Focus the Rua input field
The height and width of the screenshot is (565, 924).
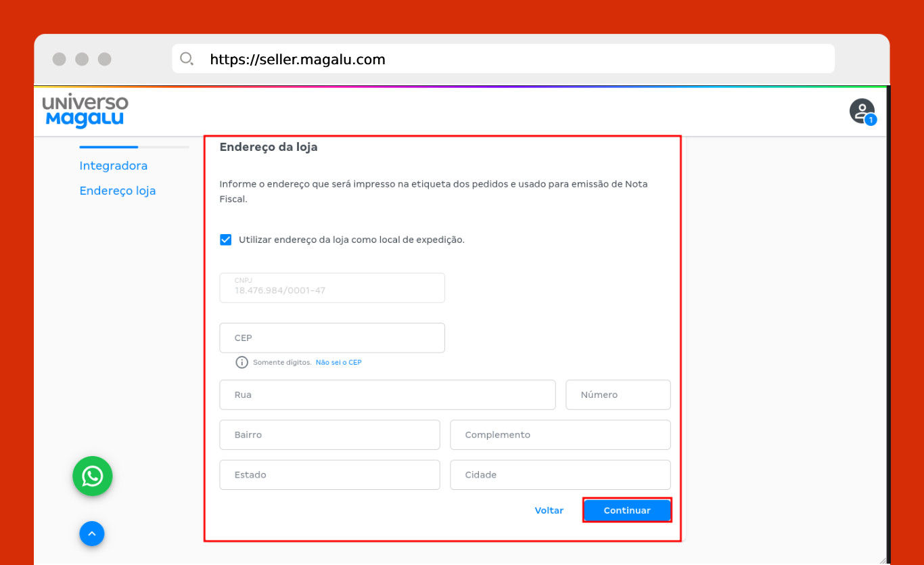(388, 394)
